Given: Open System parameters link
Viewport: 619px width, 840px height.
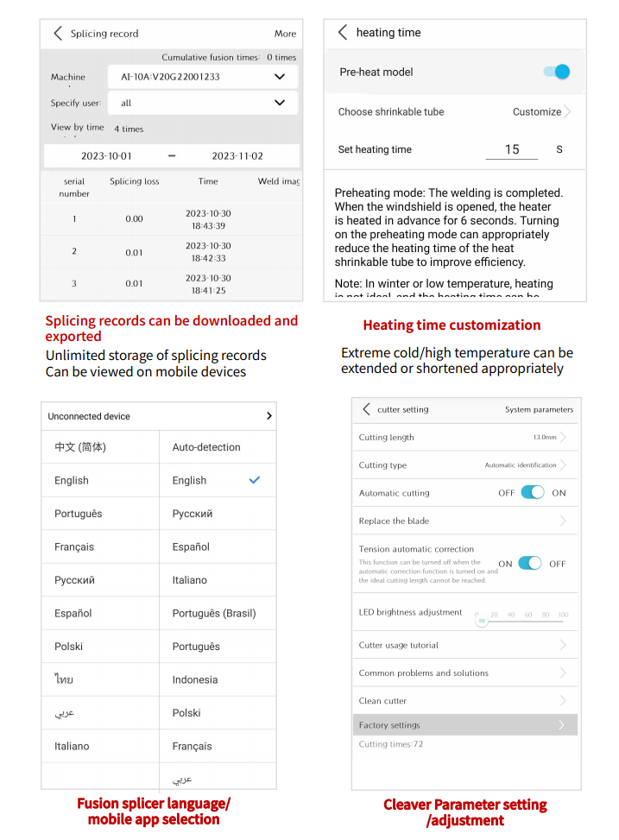Looking at the screenshot, I should 539,410.
